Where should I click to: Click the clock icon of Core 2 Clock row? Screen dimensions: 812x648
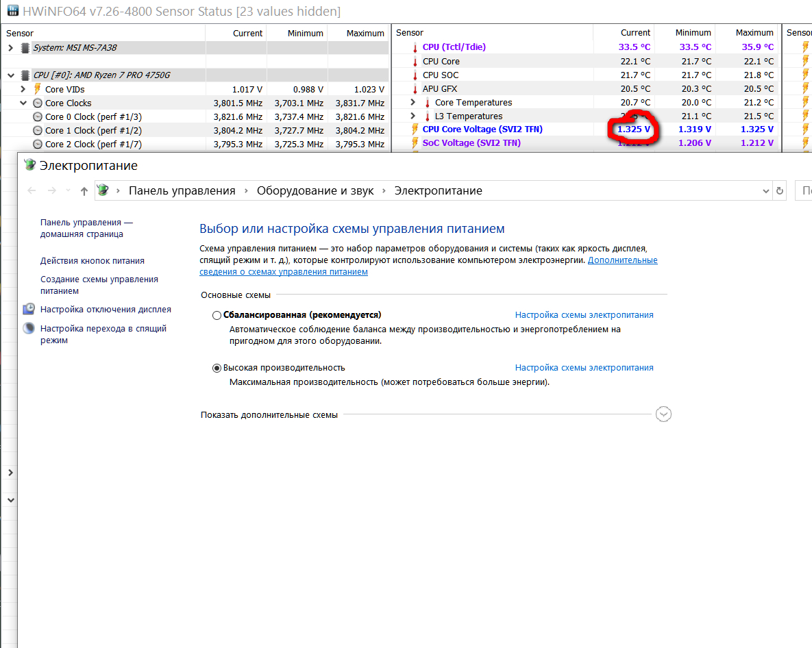37,145
